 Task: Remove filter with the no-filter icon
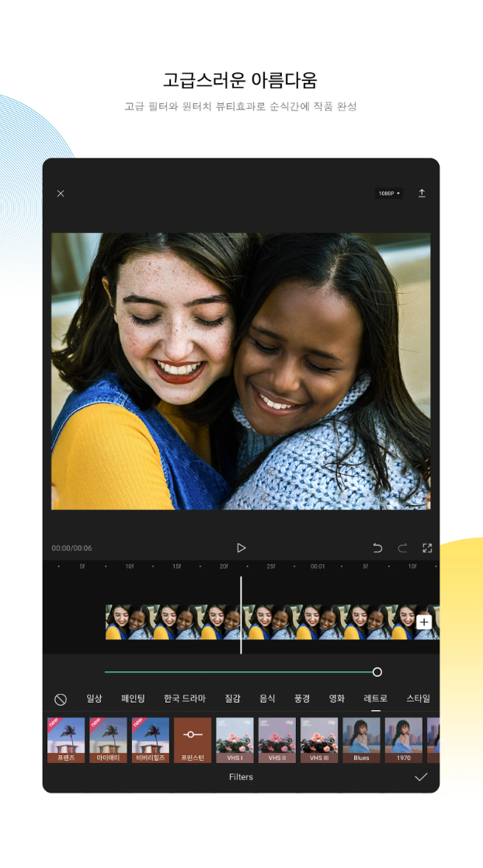pyautogui.click(x=61, y=699)
